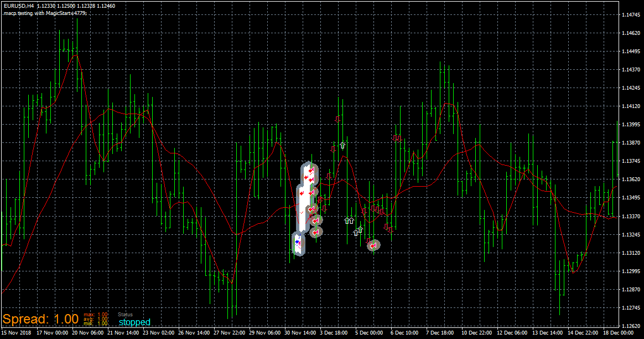This screenshot has height=339, width=644.
Task: Click price label 1.12745 on the axis
Action: 631,308
